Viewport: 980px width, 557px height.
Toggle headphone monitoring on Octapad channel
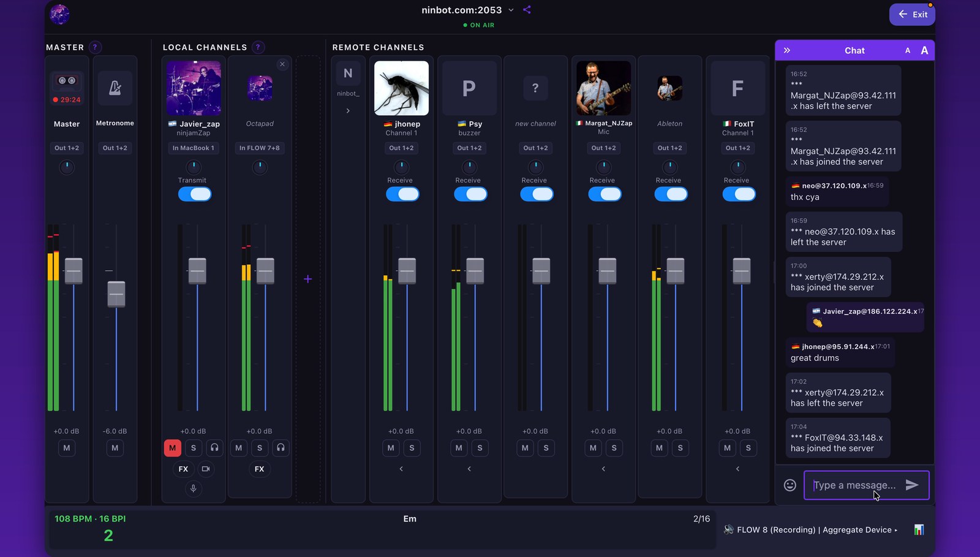pos(281,448)
